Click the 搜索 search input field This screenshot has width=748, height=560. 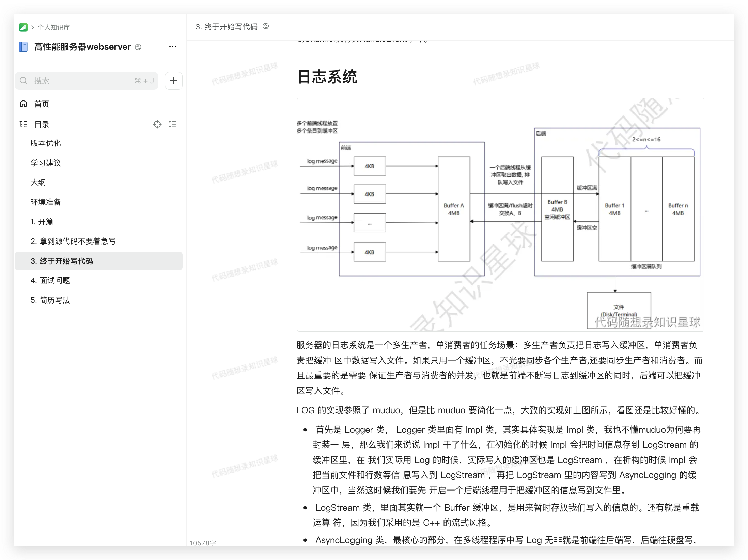point(68,80)
